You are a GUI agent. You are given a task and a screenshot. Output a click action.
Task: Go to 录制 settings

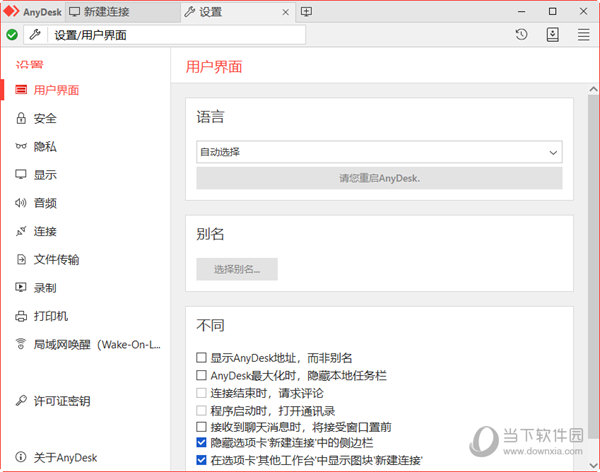[x=45, y=288]
